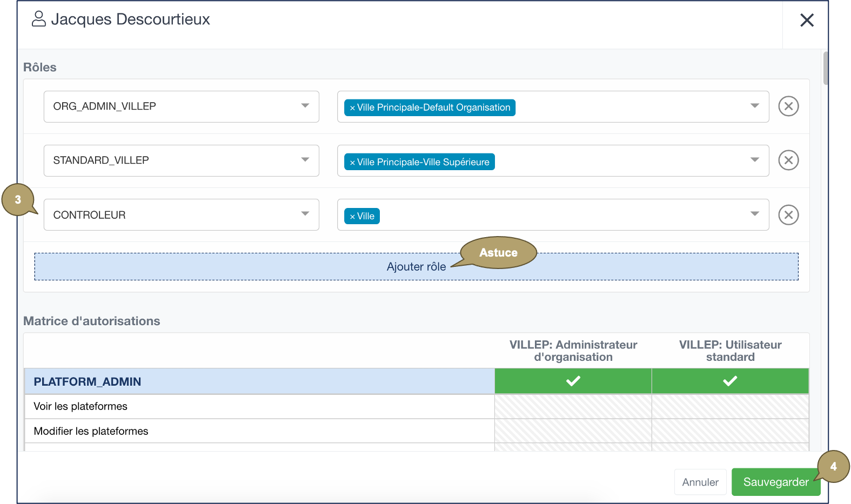Click the user profile icon
851x504 pixels.
coord(39,19)
